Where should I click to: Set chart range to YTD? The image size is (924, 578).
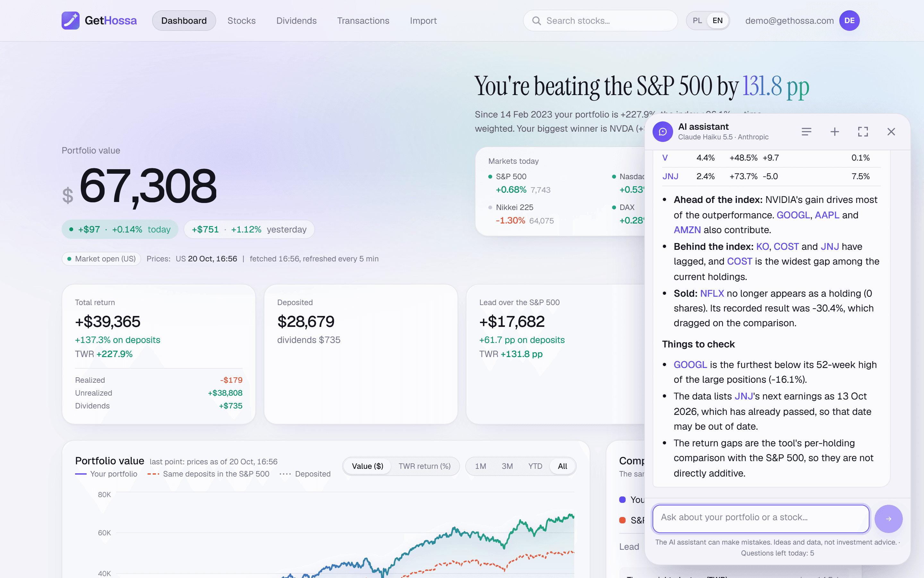(x=535, y=466)
